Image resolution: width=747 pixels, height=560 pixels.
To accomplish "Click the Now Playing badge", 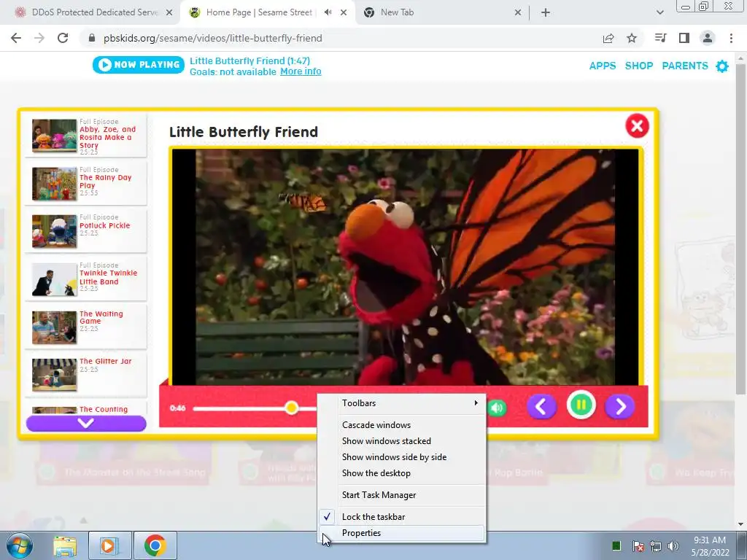I will pyautogui.click(x=138, y=65).
